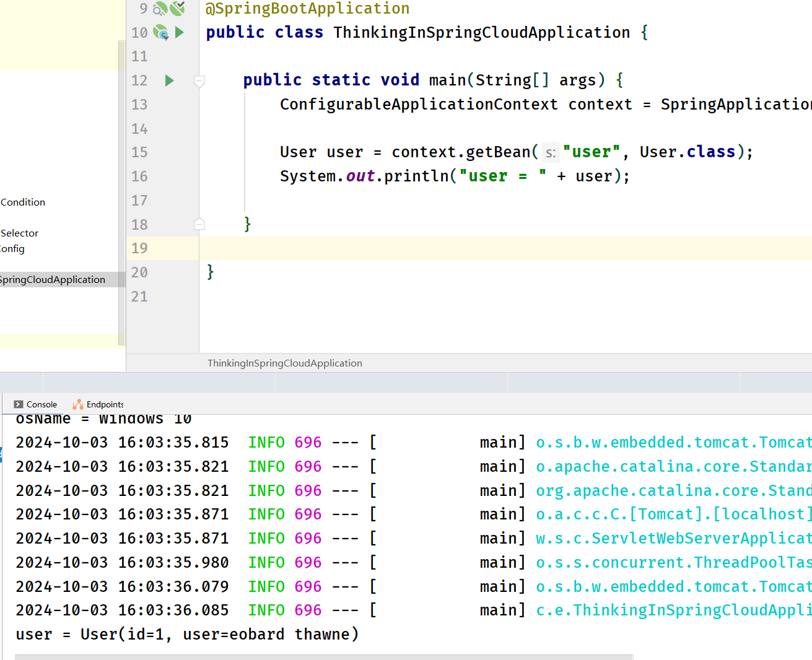The image size is (812, 660).
Task: Click the "s:" parameter hint in getBean call
Action: [551, 153]
